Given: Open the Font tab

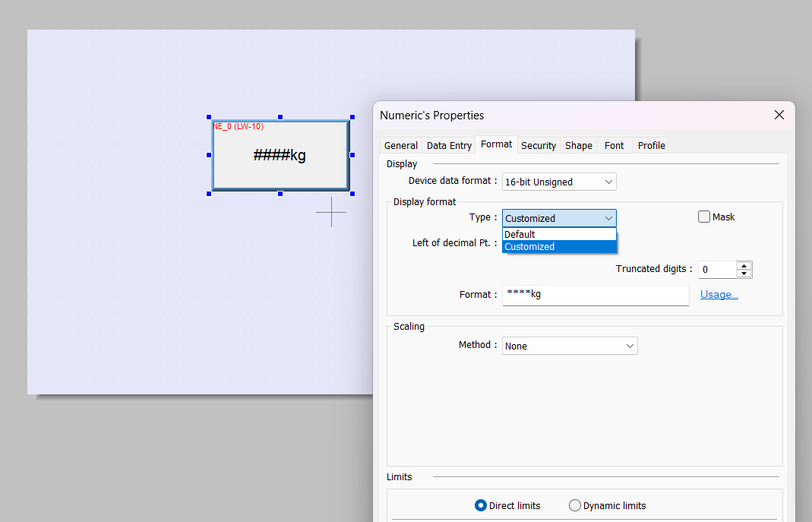Looking at the screenshot, I should tap(614, 145).
